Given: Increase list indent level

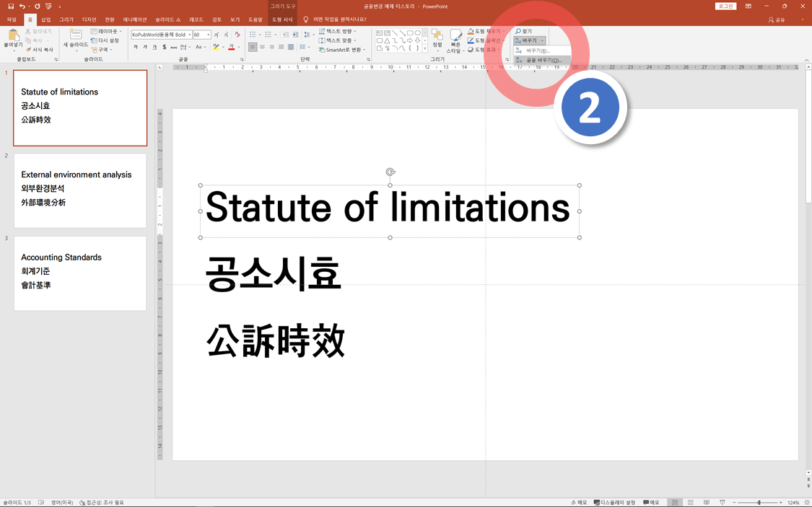Looking at the screenshot, I should tap(295, 35).
